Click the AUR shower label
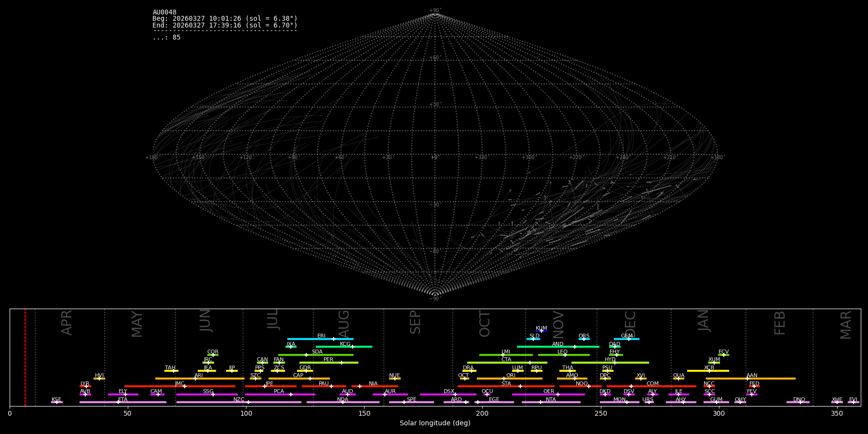The height and width of the screenshot is (434, 868). tap(390, 392)
